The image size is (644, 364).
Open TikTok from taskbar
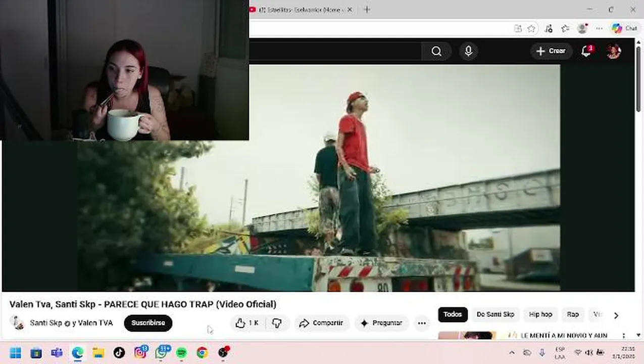point(119,353)
